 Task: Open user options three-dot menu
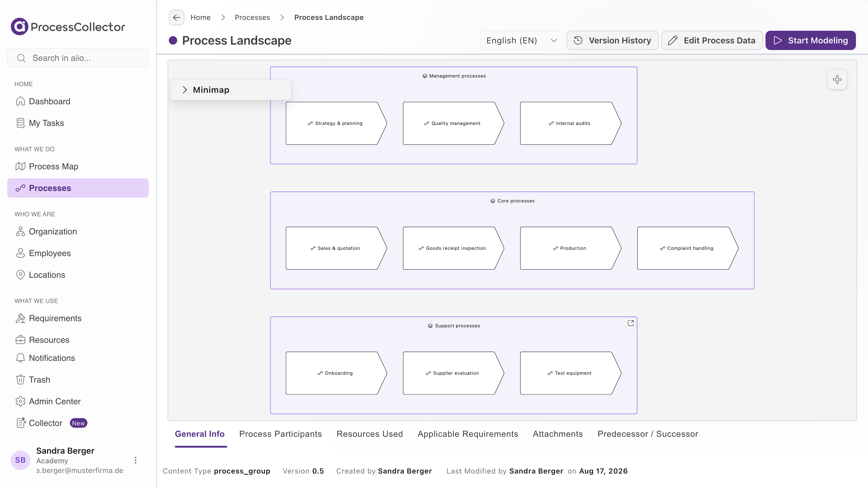coord(135,460)
